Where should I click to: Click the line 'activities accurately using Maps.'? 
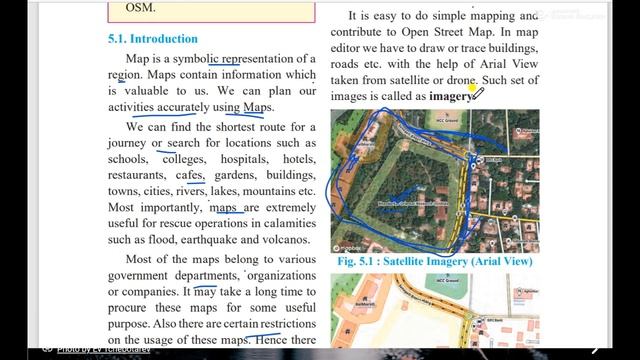click(191, 107)
